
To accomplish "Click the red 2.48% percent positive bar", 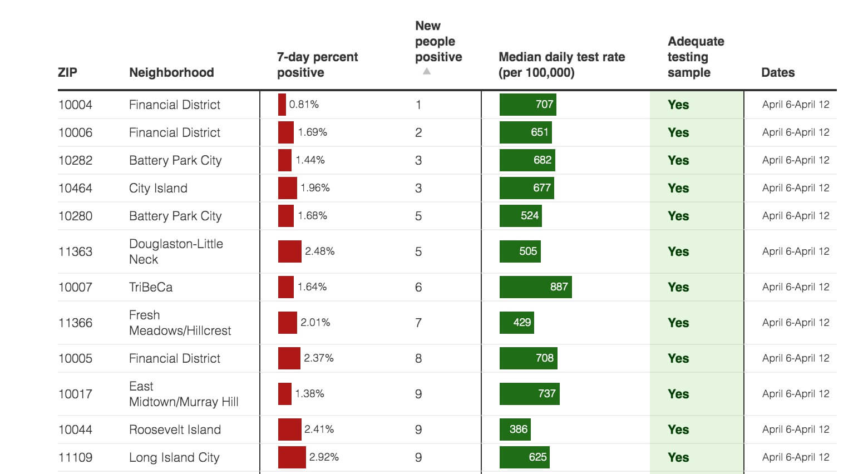I will (x=289, y=251).
